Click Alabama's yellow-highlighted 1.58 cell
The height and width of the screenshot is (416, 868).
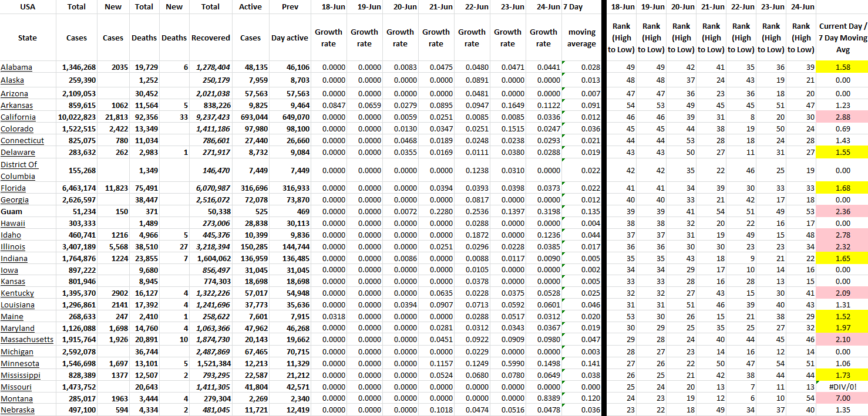(842, 67)
